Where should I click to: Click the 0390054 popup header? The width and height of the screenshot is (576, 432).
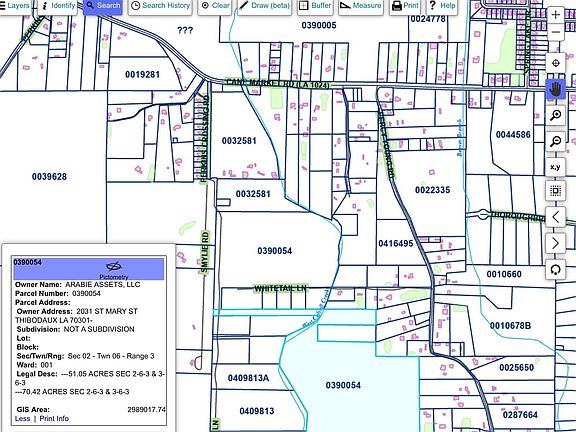click(89, 269)
